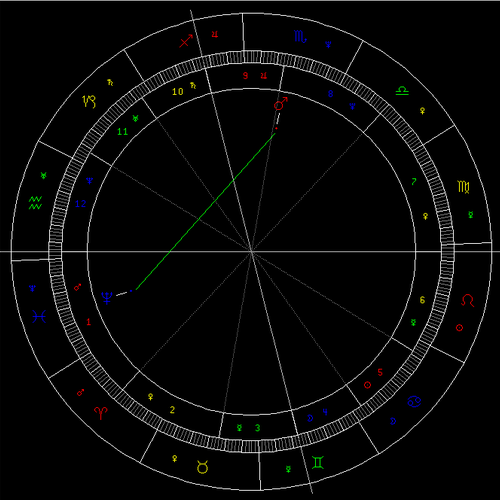The height and width of the screenshot is (500, 500).
Task: Click the Jupiter glyph beside Sagittarius sign
Action: tap(215, 34)
